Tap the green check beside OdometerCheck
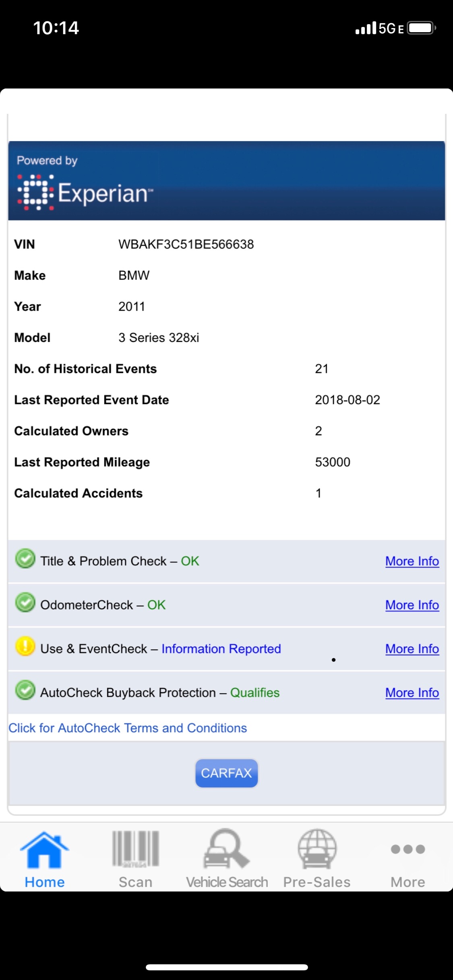The image size is (453, 980). (x=25, y=603)
